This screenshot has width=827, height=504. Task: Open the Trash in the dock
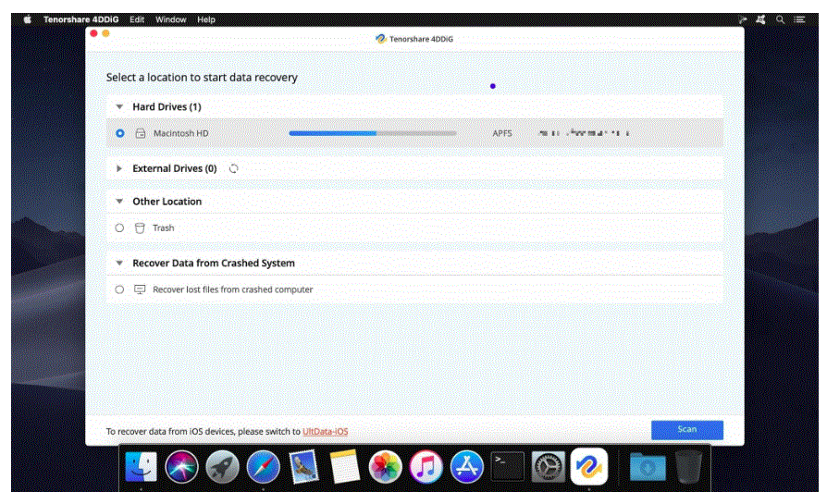[689, 467]
